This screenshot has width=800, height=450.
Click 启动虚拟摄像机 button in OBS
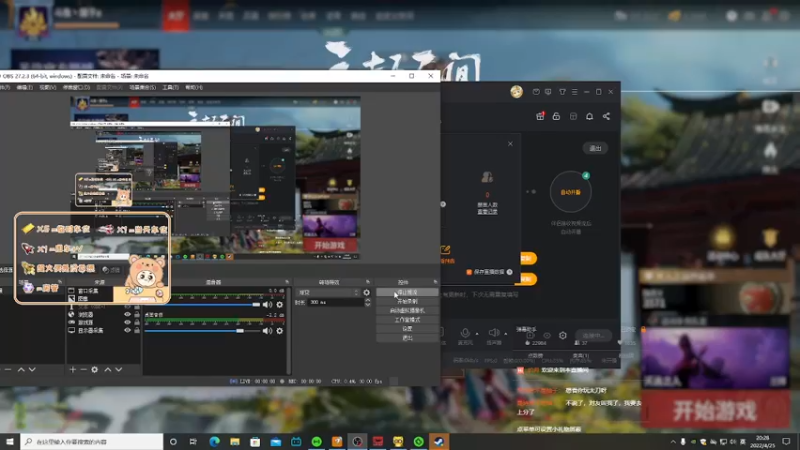point(407,310)
